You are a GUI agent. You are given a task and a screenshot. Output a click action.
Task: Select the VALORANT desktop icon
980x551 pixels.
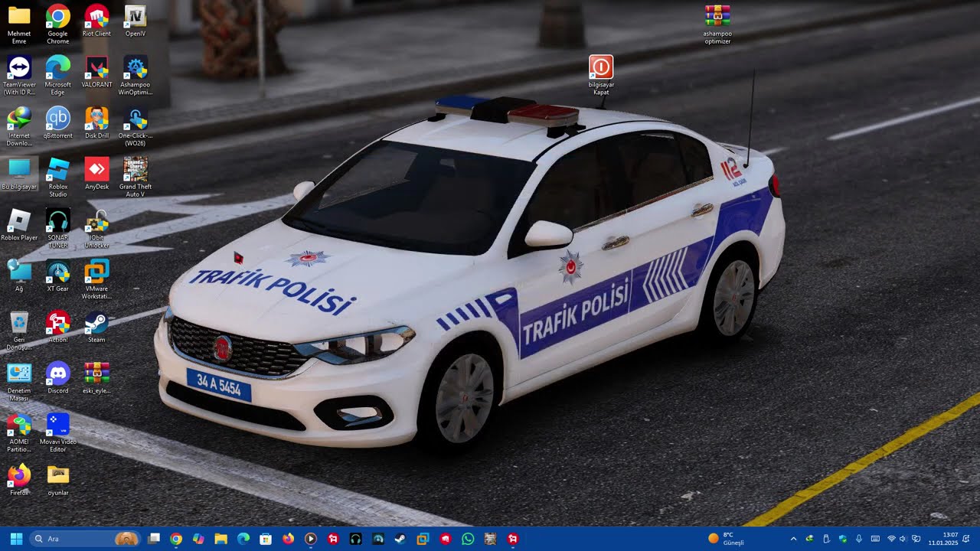pos(96,73)
